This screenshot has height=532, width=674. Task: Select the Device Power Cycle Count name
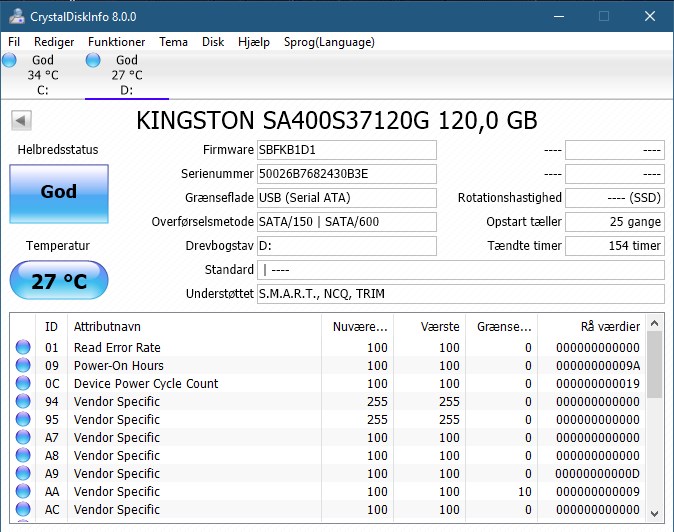(x=146, y=383)
